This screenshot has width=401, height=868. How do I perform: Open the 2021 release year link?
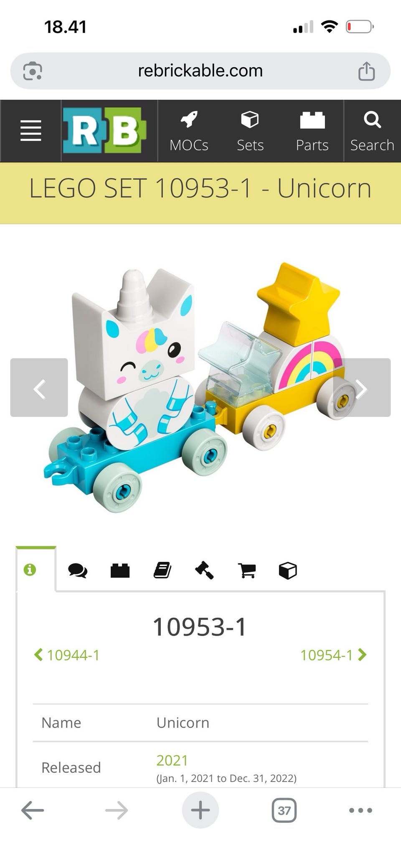(172, 760)
